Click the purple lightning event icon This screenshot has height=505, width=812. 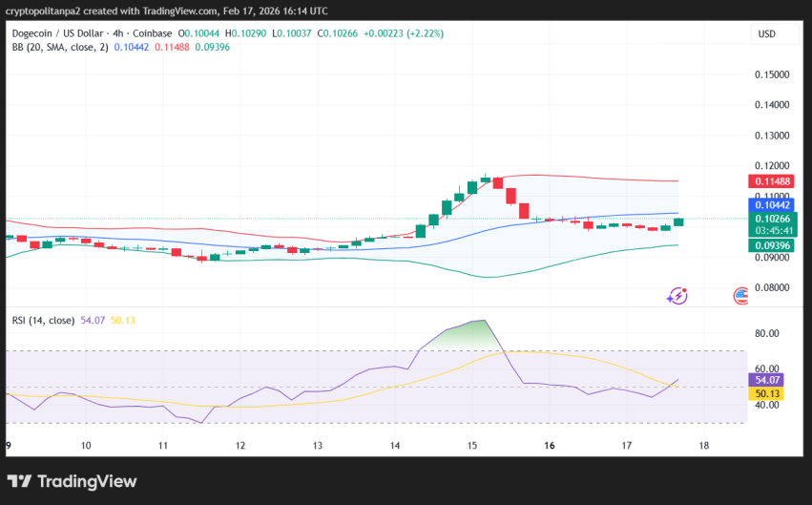tap(678, 296)
